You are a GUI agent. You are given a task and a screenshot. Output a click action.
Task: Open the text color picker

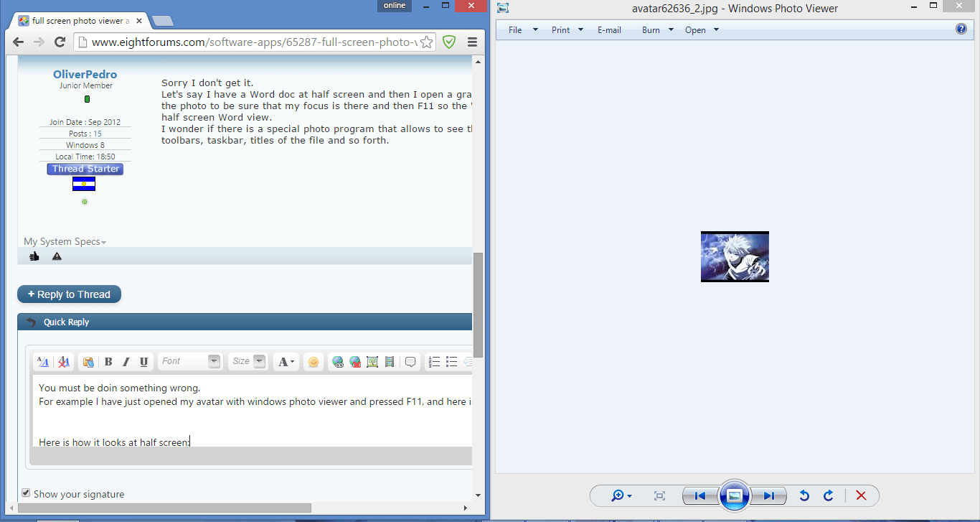pos(286,361)
